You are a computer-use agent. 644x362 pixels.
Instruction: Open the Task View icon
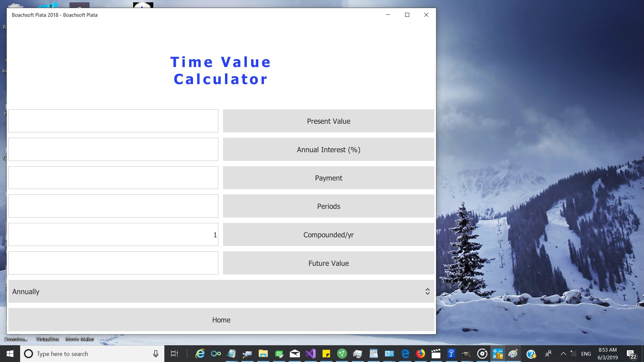click(174, 354)
